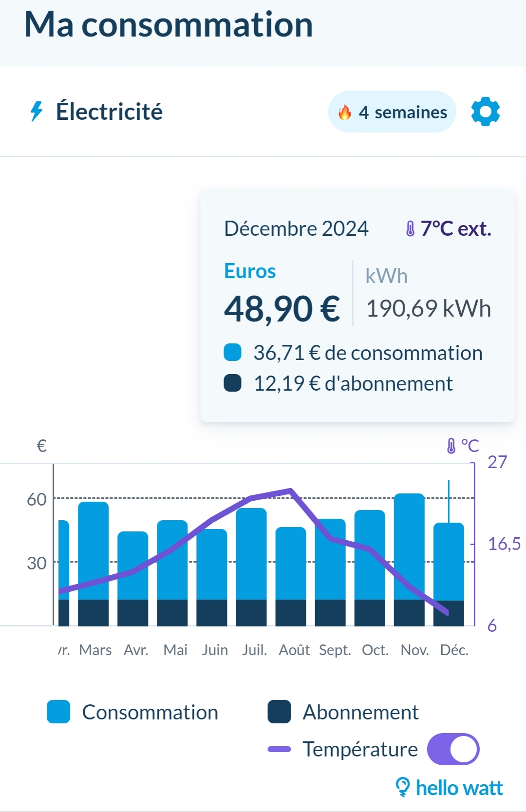
Task: Click the Juil. month label
Action: (254, 650)
